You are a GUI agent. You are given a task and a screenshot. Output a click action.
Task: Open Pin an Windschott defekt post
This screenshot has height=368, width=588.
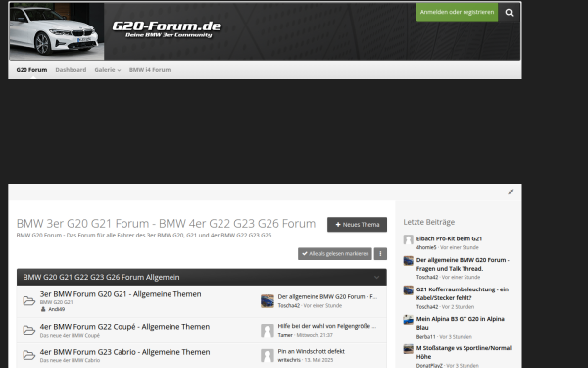pos(312,352)
